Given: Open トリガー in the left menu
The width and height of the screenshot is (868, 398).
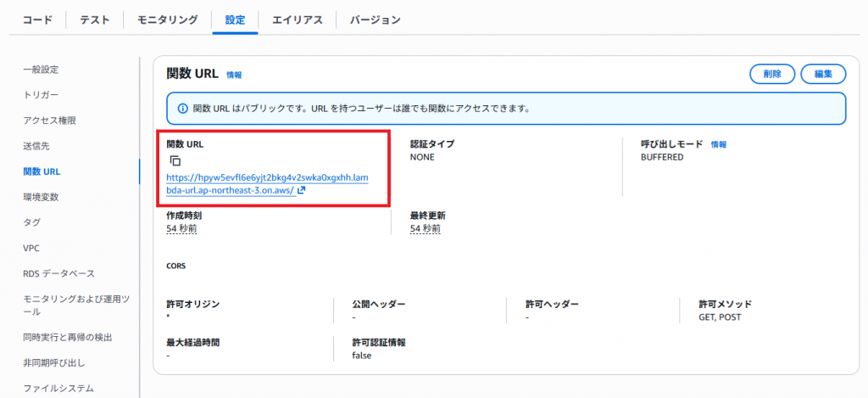Looking at the screenshot, I should pos(41,94).
